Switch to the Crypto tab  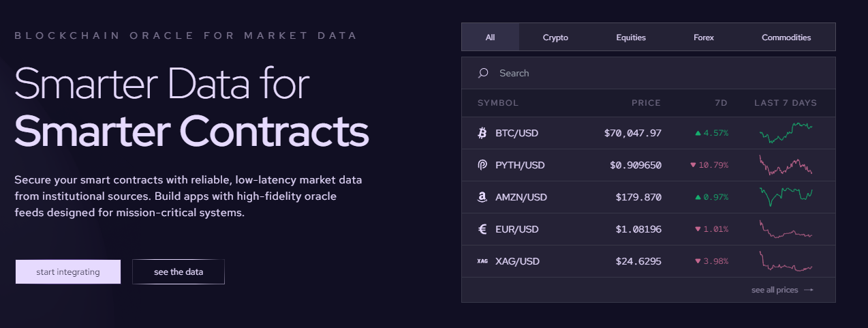(555, 38)
